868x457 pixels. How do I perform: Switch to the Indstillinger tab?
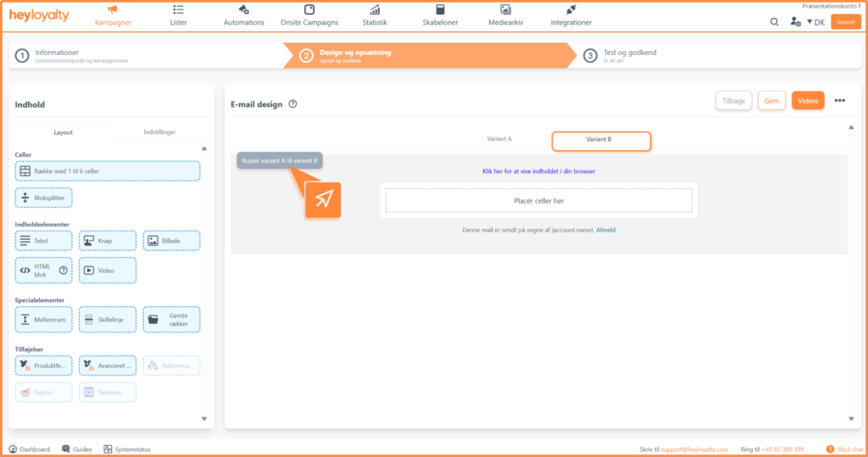click(159, 131)
